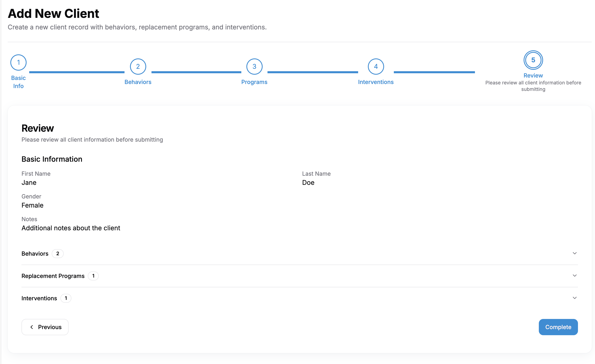Click the step 1 circle icon

[18, 62]
